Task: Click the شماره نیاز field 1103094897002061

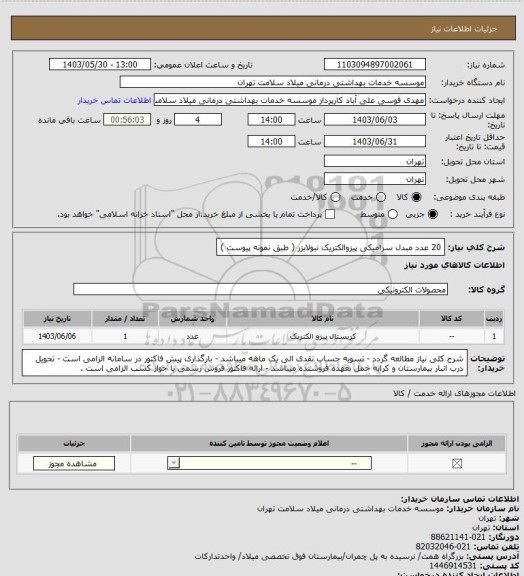Action: tap(375, 64)
